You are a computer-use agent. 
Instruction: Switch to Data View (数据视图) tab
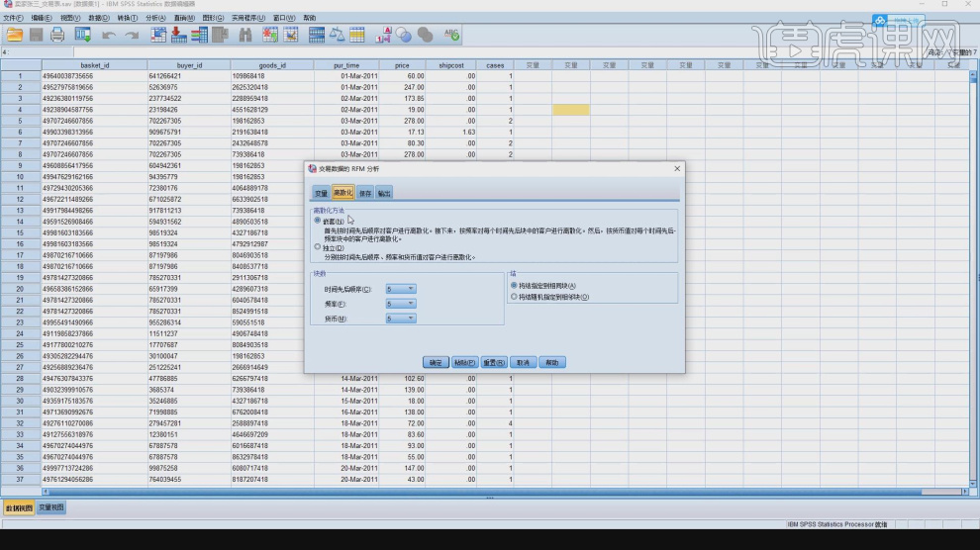click(x=19, y=508)
